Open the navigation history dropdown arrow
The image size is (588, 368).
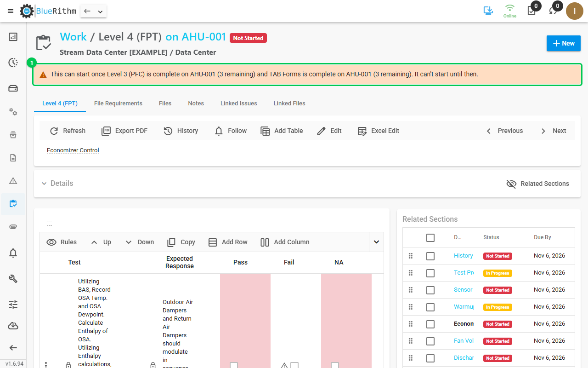click(100, 11)
